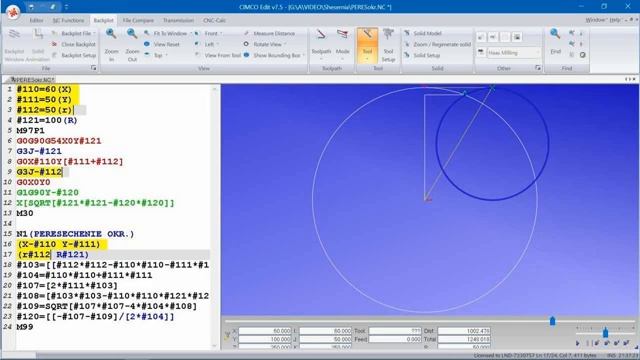The image size is (640, 360).
Task: Click code line M97P1
Action: point(30,131)
